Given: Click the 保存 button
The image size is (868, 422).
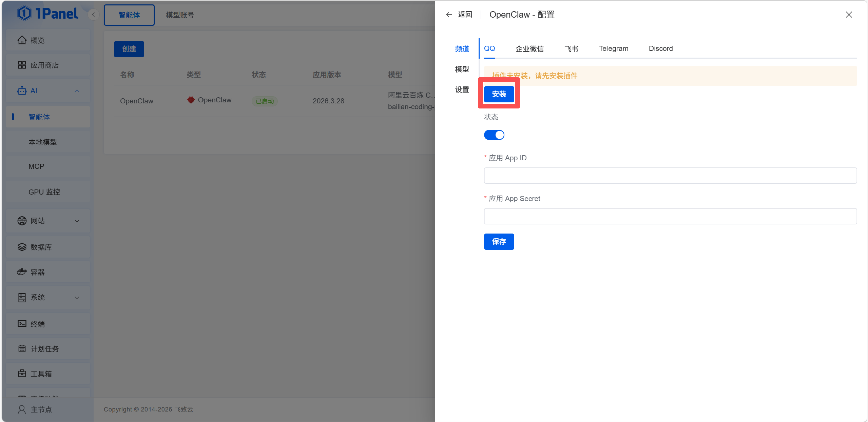Looking at the screenshot, I should tap(499, 241).
